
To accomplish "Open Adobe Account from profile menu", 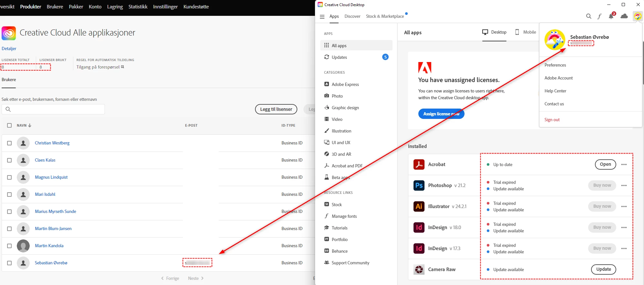I will click(558, 78).
